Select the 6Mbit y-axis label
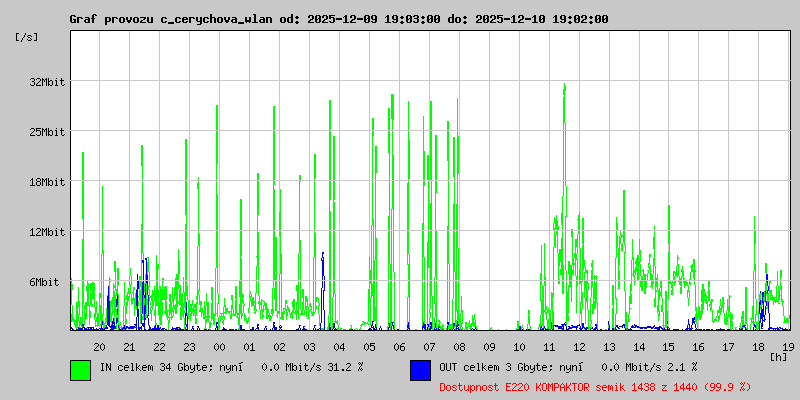Viewport: 800px width, 400px height. [44, 282]
